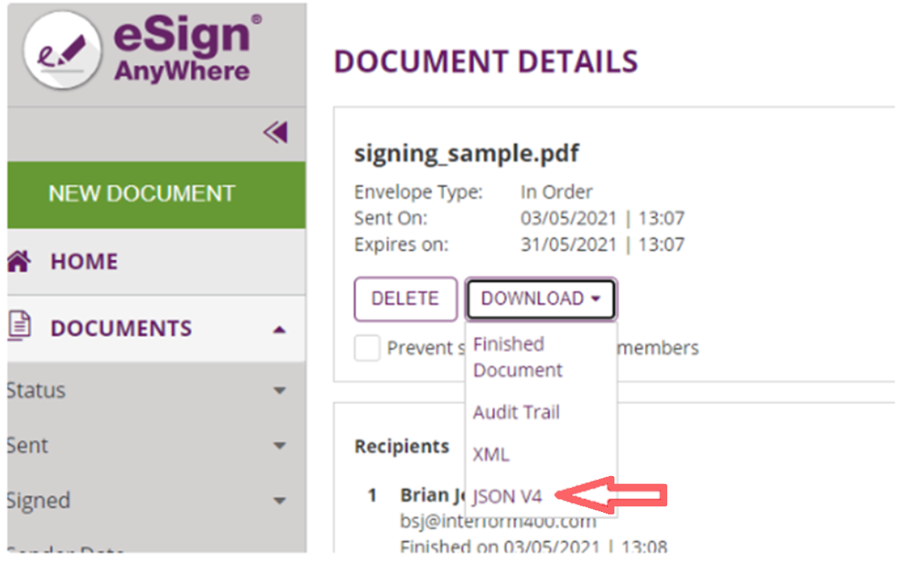Collapse the Documents section arrow

[x=278, y=329]
